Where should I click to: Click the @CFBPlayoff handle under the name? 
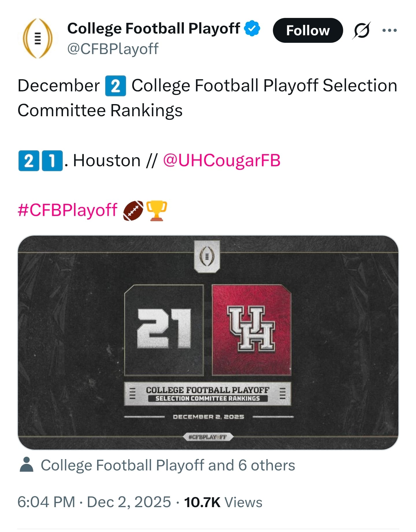tap(113, 49)
